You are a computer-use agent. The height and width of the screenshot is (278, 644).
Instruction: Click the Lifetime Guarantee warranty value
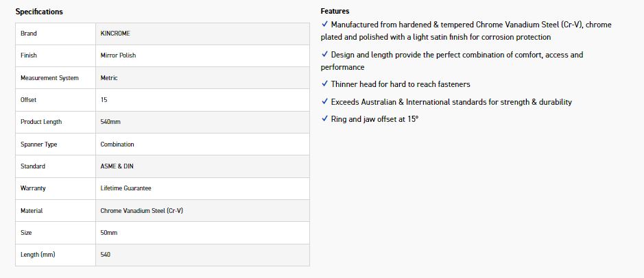coord(126,188)
